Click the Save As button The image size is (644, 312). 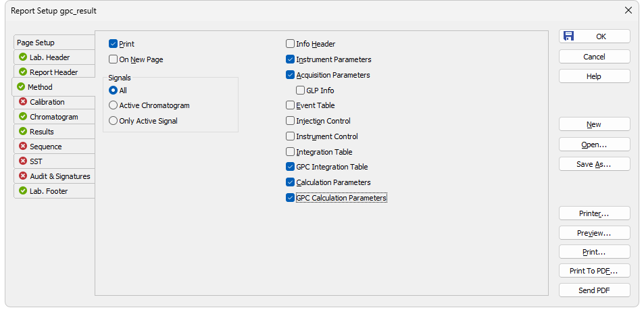tap(594, 164)
